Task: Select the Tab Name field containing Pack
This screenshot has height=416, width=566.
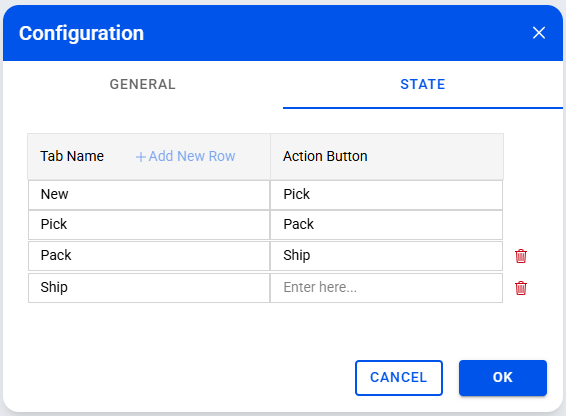Action: click(149, 256)
